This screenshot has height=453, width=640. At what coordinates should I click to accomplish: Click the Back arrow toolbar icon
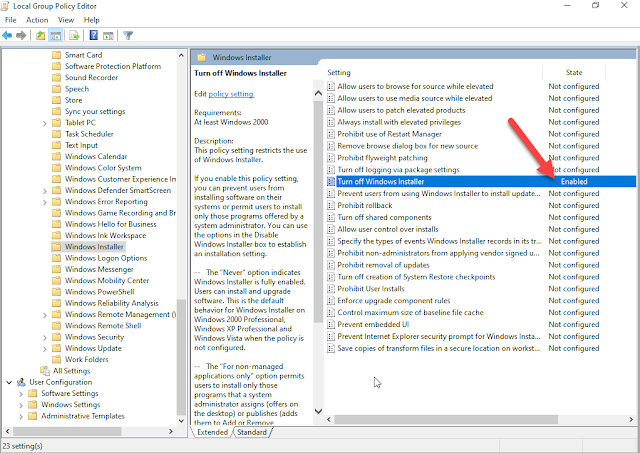(7, 36)
